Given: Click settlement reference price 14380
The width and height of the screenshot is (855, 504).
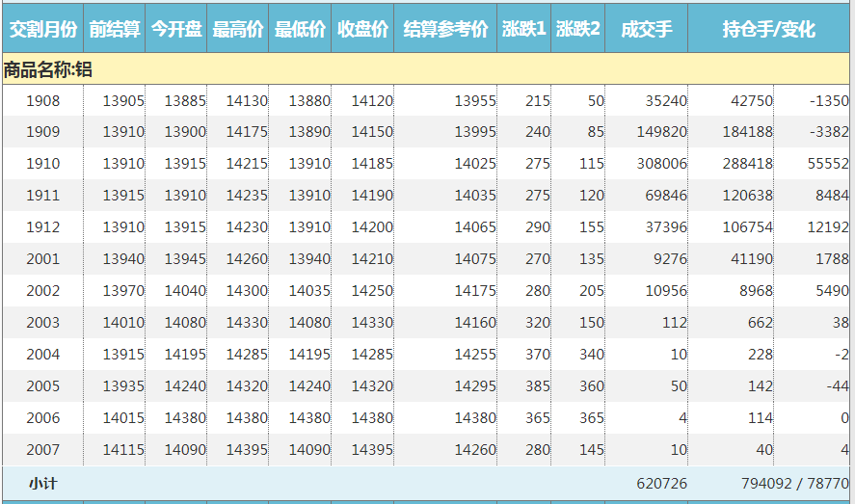Looking at the screenshot, I should [474, 418].
